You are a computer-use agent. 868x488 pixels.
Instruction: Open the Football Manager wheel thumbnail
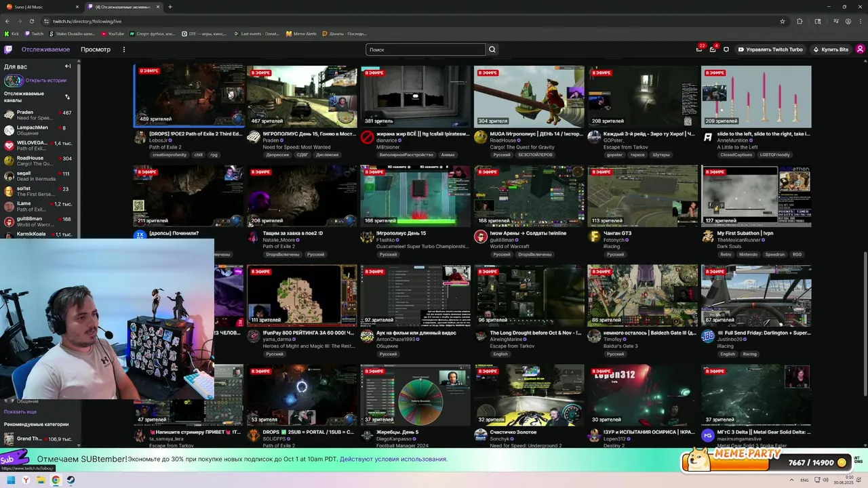pos(415,395)
